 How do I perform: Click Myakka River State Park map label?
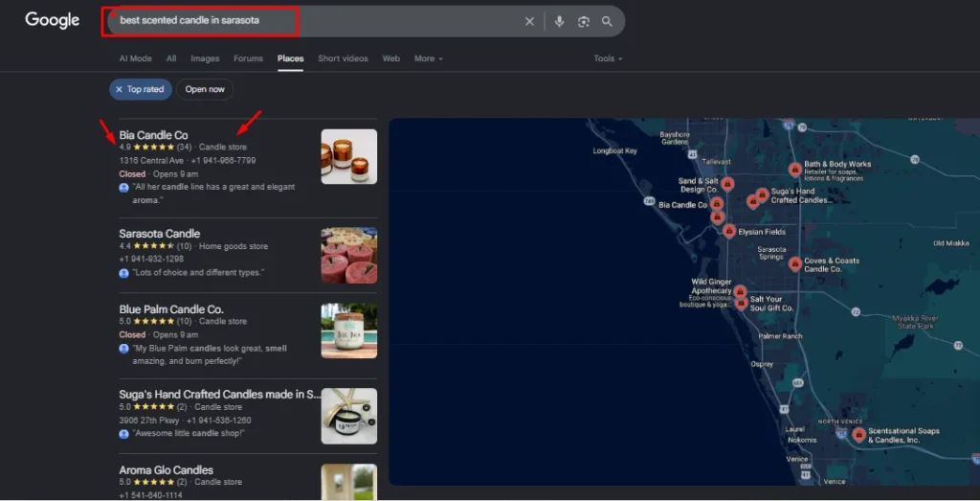915,322
